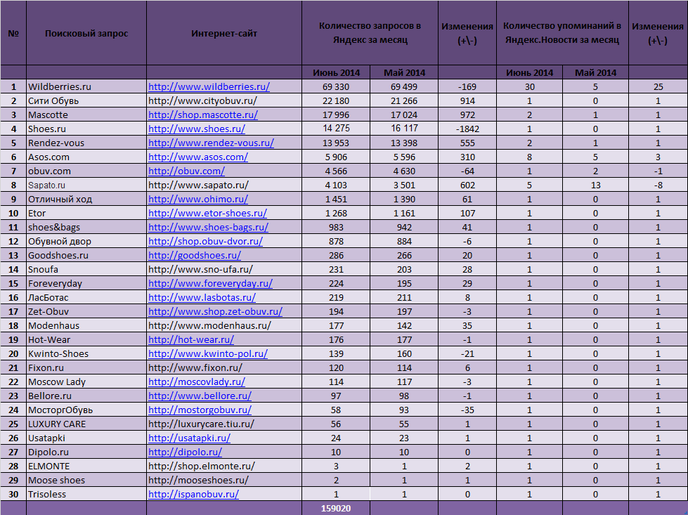Select the cell 'http://www.modenhaus.ru/'
688x515 pixels.
pos(224,325)
